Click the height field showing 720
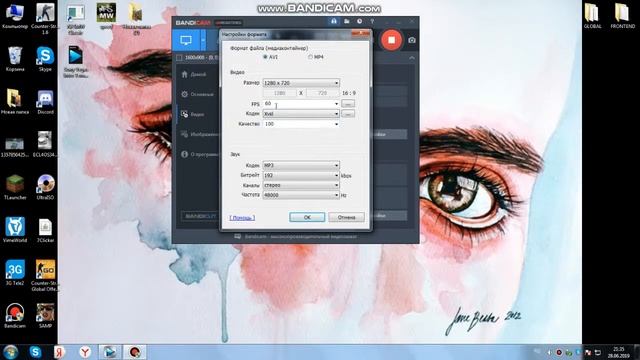The height and width of the screenshot is (360, 640). tap(322, 93)
